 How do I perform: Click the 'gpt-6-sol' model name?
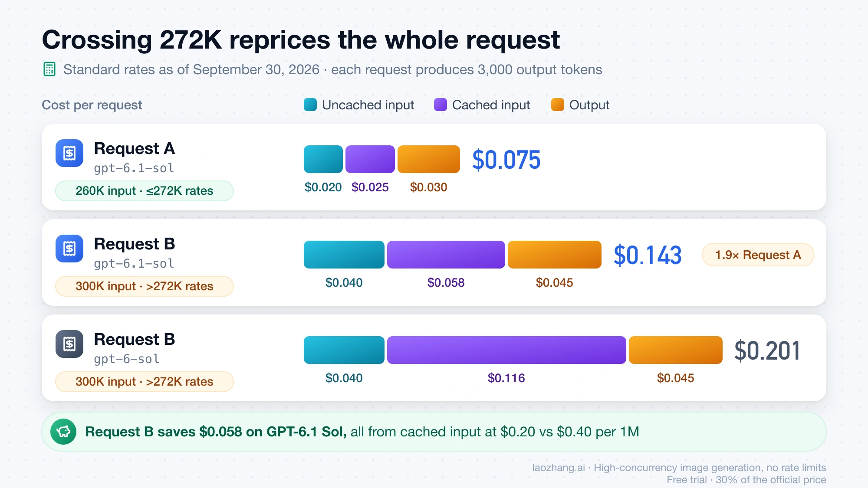127,359
